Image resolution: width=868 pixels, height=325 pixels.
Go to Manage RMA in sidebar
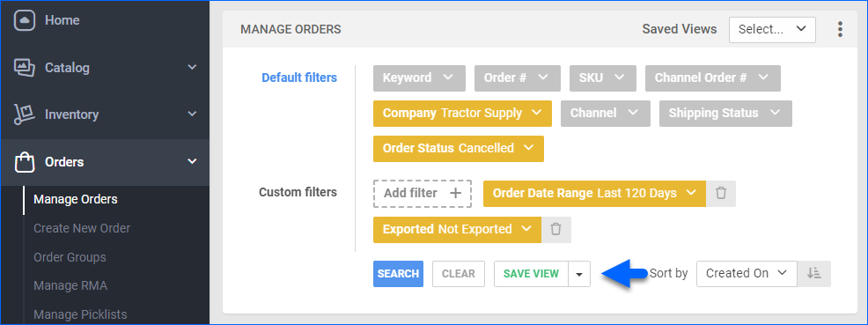(x=70, y=286)
